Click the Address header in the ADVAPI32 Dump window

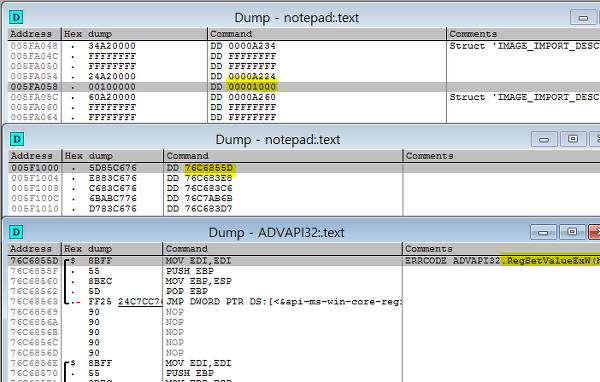[34, 249]
